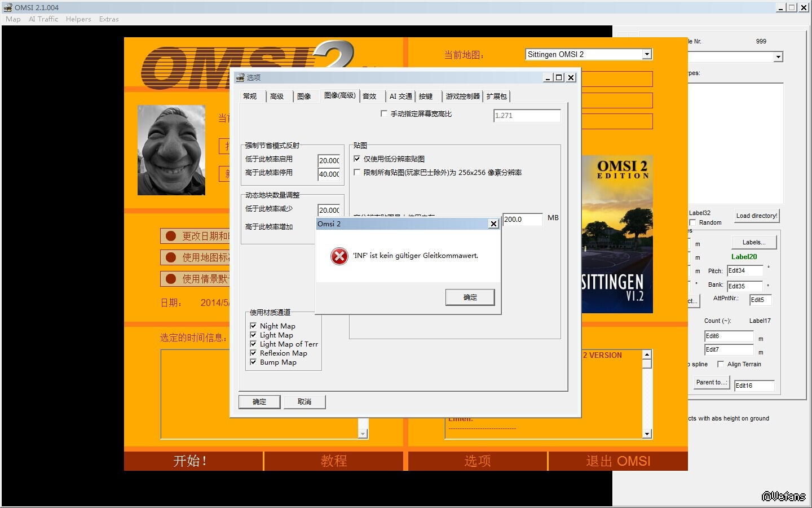The image size is (812, 508).
Task: Open the Sittingen OMSI 2 map dropdown
Action: 647,54
